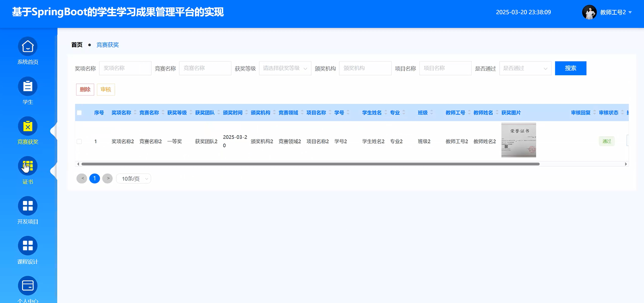Go to 首页 in the breadcrumb
644x303 pixels.
point(76,44)
